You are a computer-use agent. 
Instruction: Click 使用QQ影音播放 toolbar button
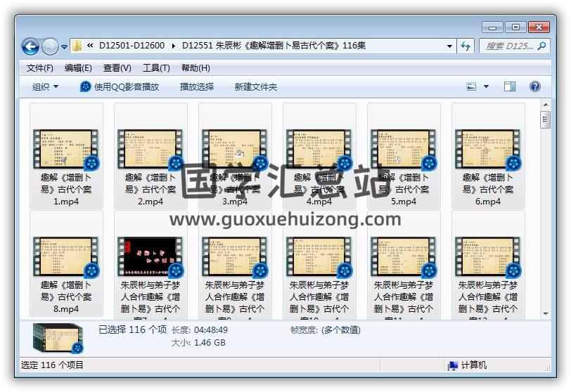(x=120, y=86)
